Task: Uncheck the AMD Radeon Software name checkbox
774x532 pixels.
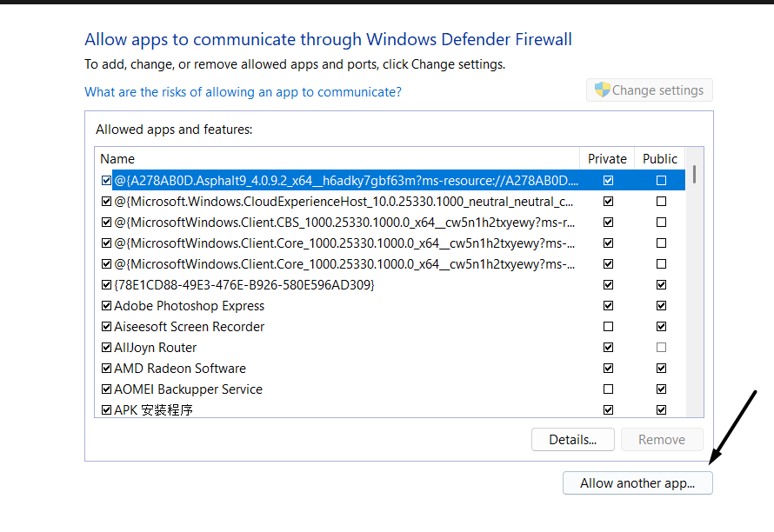Action: coord(107,369)
